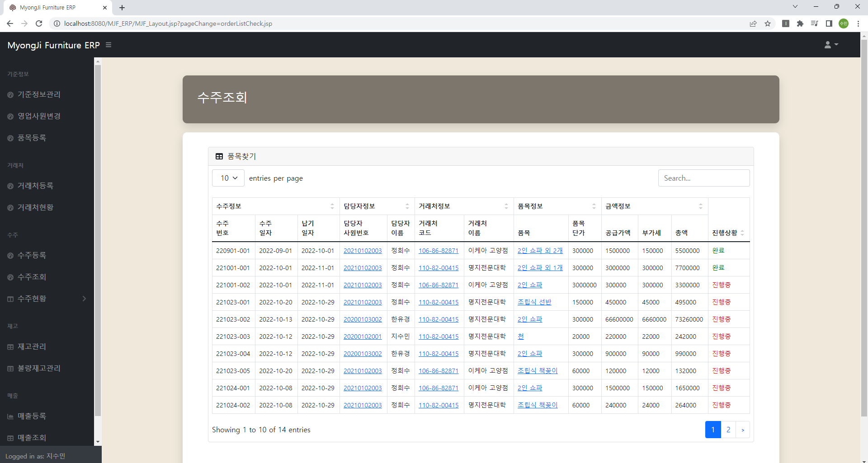
Task: Click the 기준정보관리 globe icon
Action: (x=10, y=94)
